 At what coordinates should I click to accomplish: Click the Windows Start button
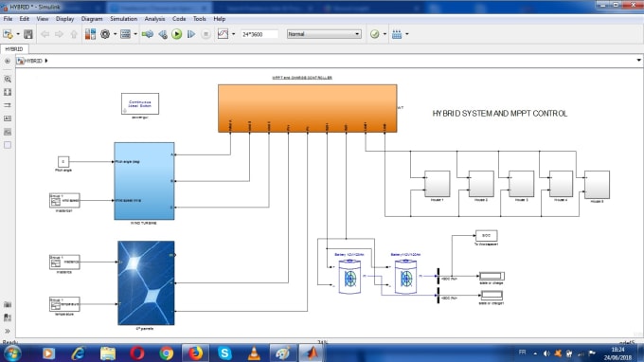coord(12,353)
